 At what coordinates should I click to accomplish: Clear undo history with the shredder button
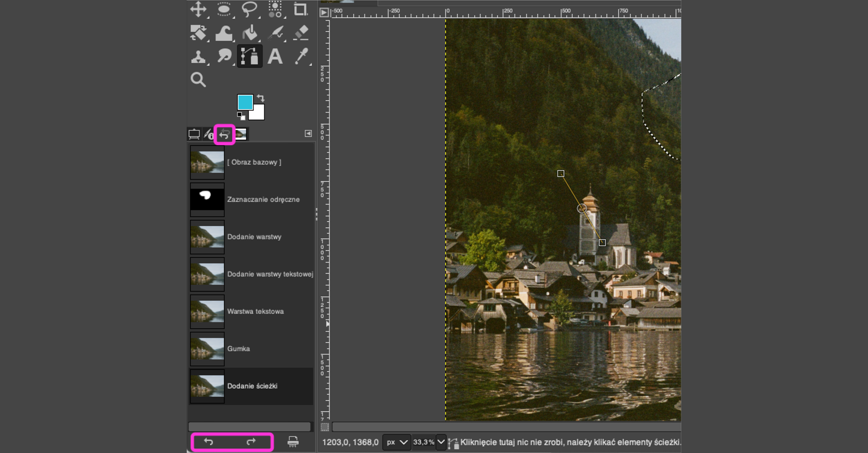293,442
